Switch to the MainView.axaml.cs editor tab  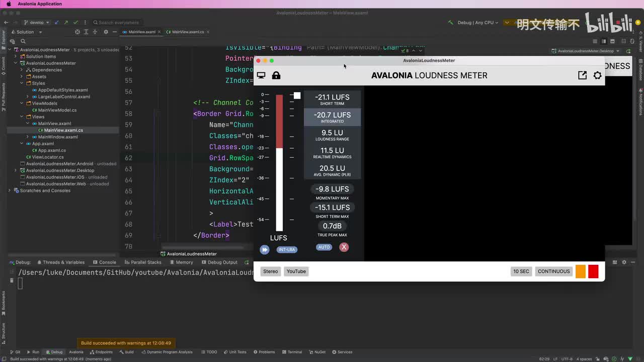188,32
